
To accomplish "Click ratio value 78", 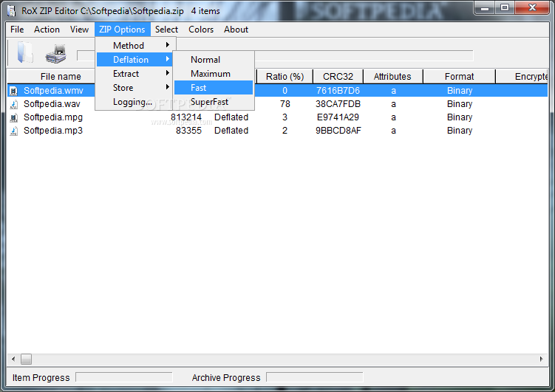I will [x=285, y=104].
